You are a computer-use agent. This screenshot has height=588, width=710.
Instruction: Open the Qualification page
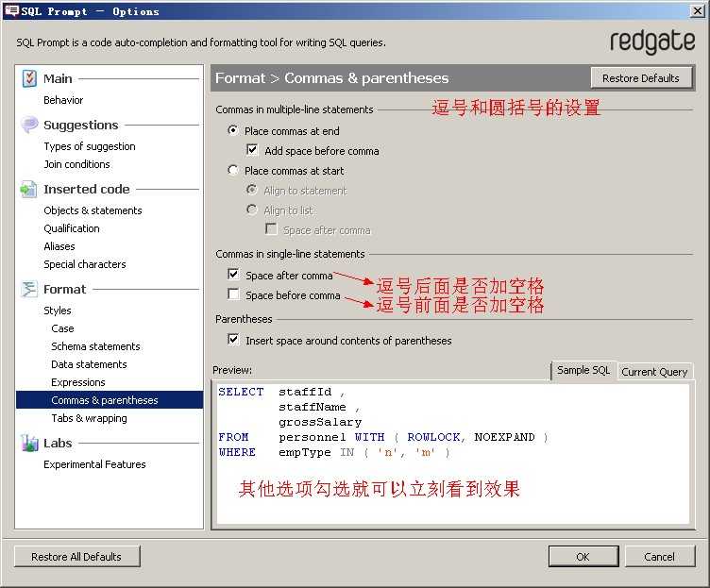pos(72,228)
